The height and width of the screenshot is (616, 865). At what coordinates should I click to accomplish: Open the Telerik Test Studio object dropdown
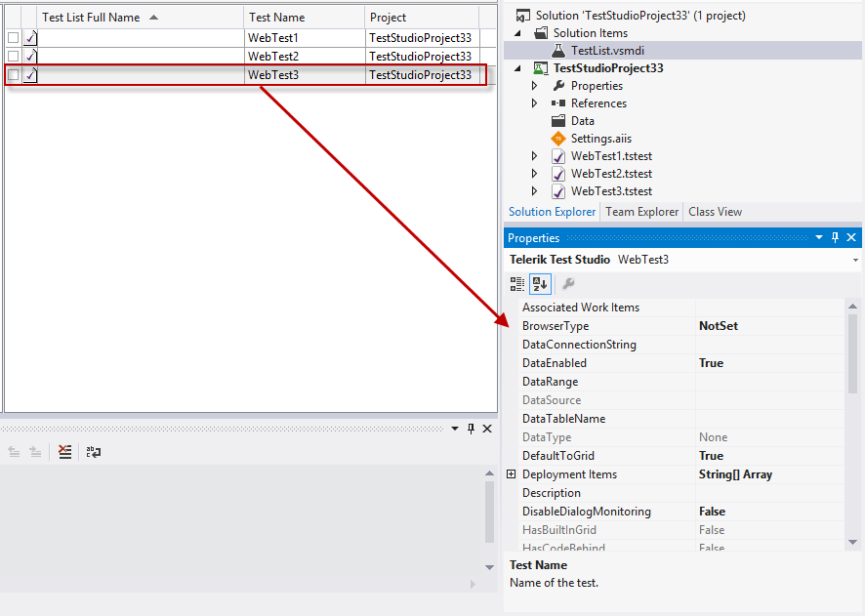pyautogui.click(x=855, y=260)
